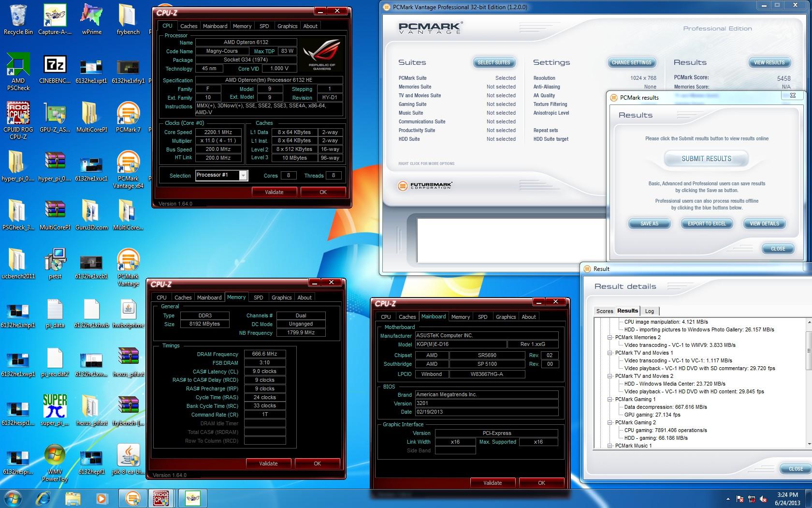The image size is (812, 508).
Task: Collapse the PCMark Gaming 2 tree node
Action: [610, 422]
